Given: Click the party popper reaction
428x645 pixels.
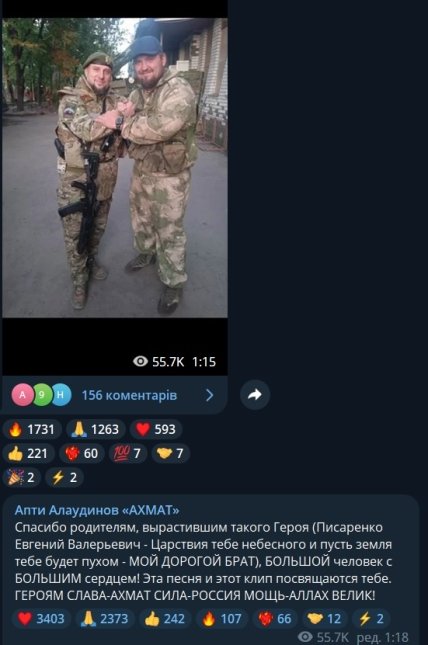Looking at the screenshot, I should (x=21, y=477).
